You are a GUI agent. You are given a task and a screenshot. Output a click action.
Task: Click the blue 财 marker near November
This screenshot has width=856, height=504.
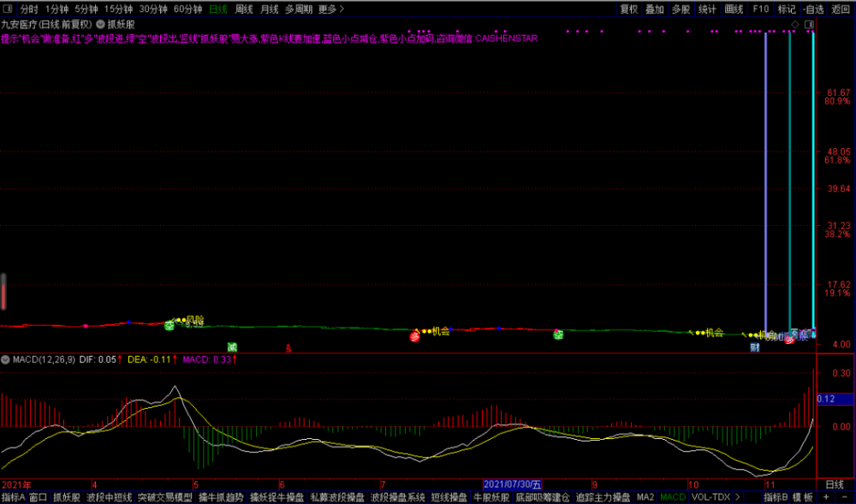tap(755, 347)
